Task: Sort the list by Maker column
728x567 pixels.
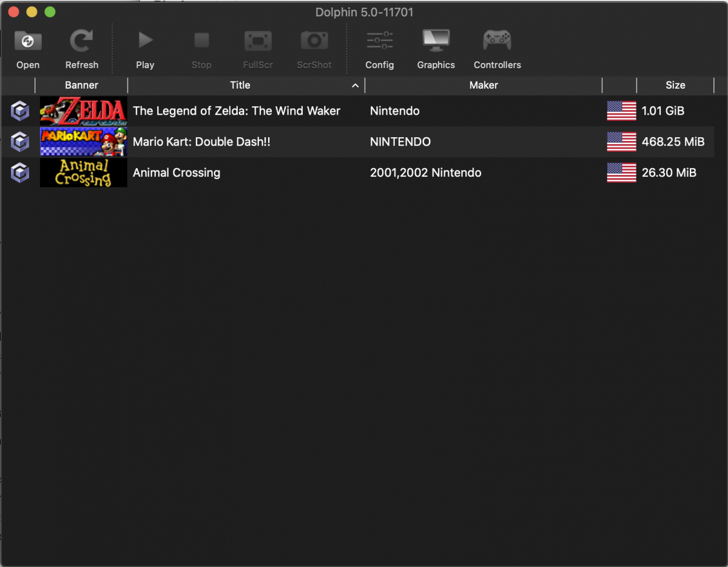Action: pos(484,85)
